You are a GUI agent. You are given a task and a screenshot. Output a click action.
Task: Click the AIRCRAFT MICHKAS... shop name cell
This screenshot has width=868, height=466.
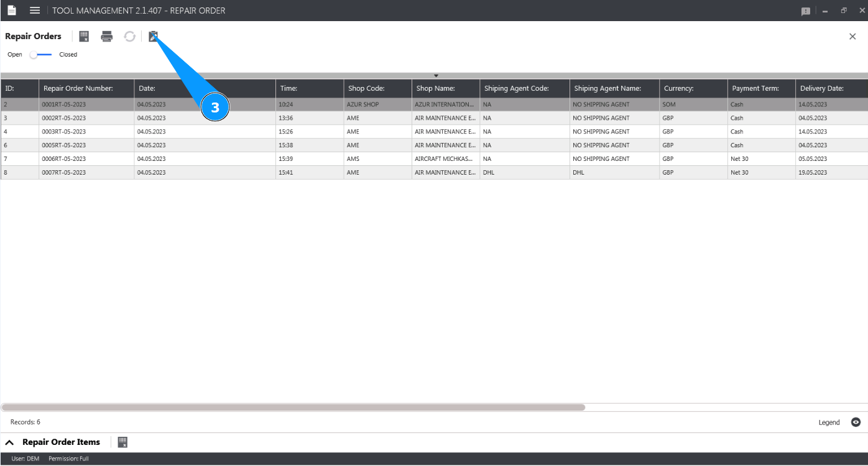pos(446,159)
